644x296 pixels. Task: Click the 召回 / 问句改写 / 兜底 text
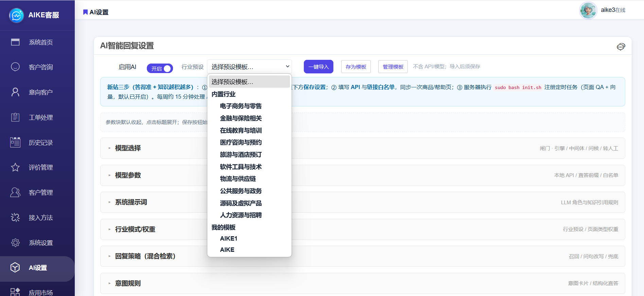click(594, 256)
